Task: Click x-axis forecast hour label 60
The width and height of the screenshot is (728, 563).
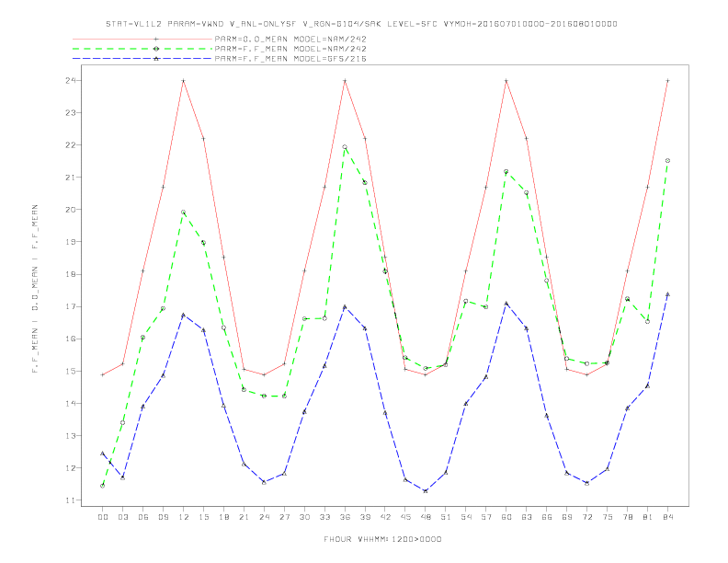Action: click(x=506, y=517)
